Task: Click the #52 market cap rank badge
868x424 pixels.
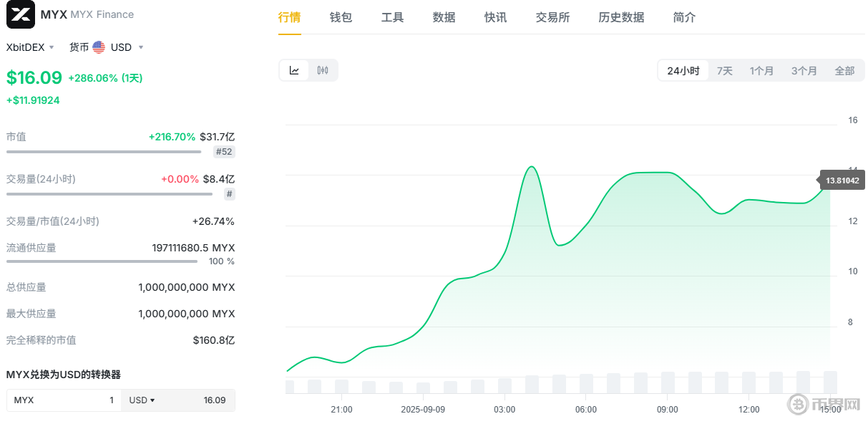Action: pos(224,152)
